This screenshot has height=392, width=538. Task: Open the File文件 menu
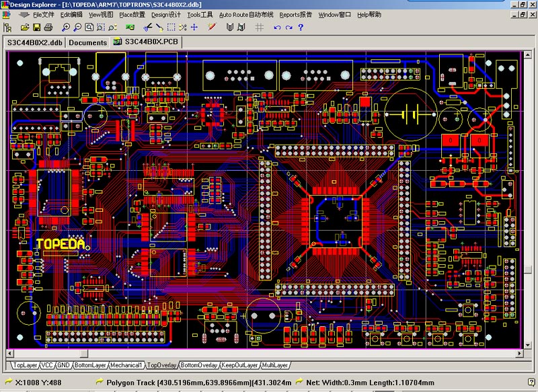point(44,14)
